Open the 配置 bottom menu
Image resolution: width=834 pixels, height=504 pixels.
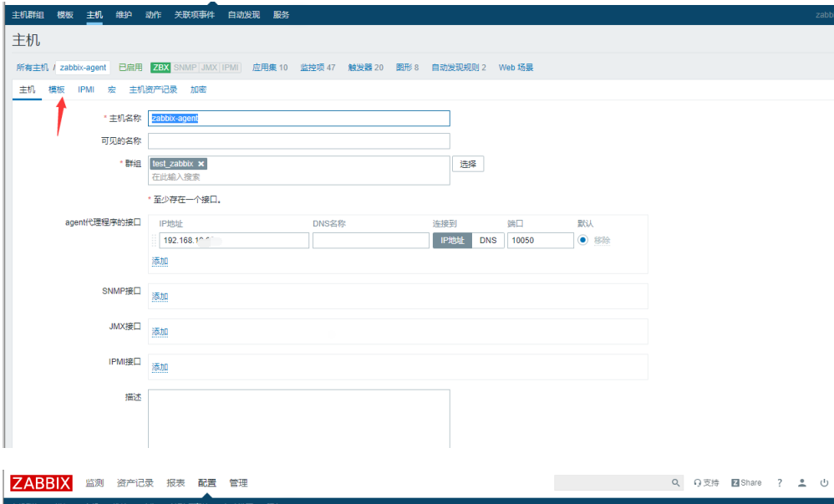click(207, 483)
